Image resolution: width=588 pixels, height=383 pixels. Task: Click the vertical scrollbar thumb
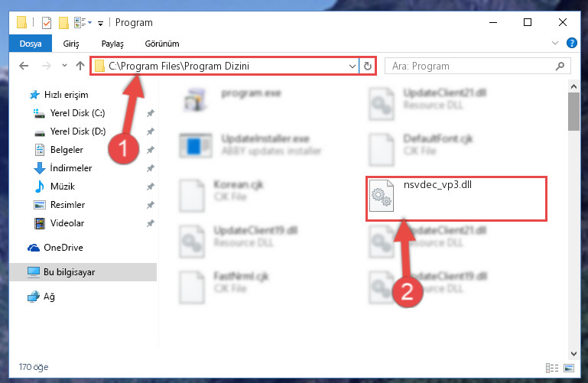click(573, 112)
